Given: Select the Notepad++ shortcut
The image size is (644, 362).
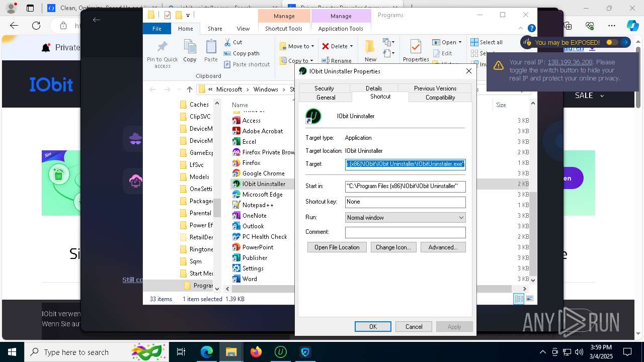Looking at the screenshot, I should point(253,205).
